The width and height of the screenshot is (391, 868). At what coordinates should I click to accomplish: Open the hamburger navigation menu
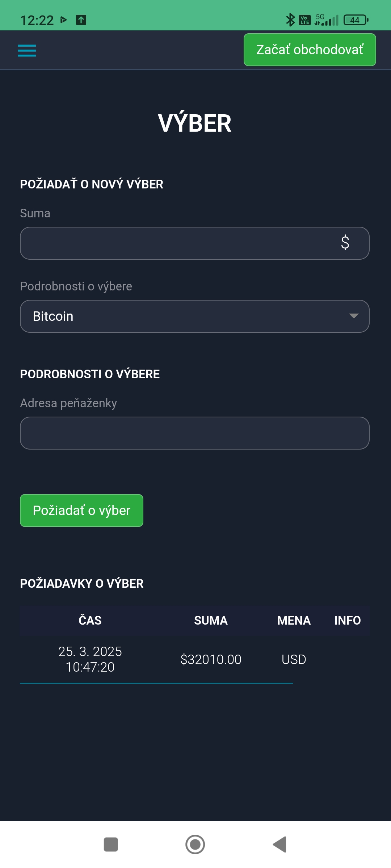27,51
